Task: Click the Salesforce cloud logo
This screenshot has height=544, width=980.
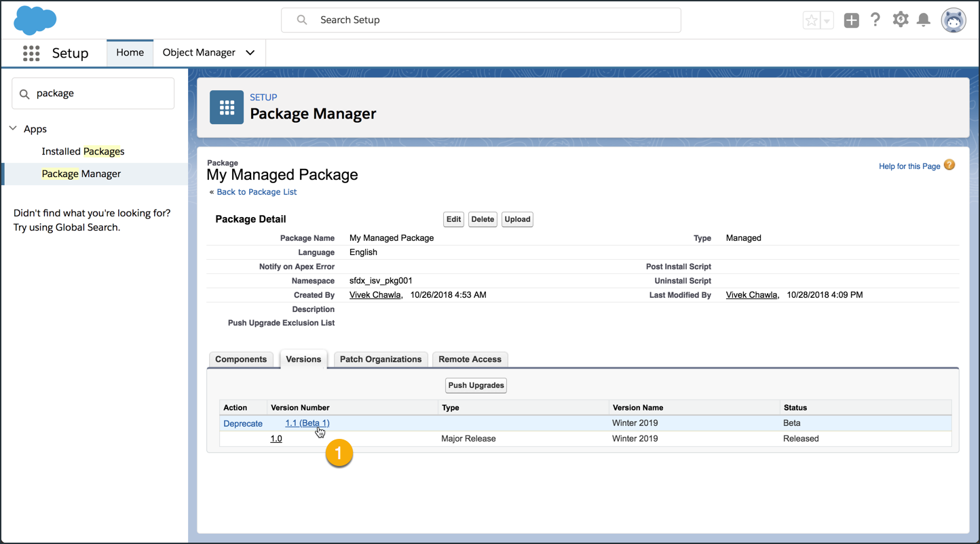Action: click(x=35, y=20)
